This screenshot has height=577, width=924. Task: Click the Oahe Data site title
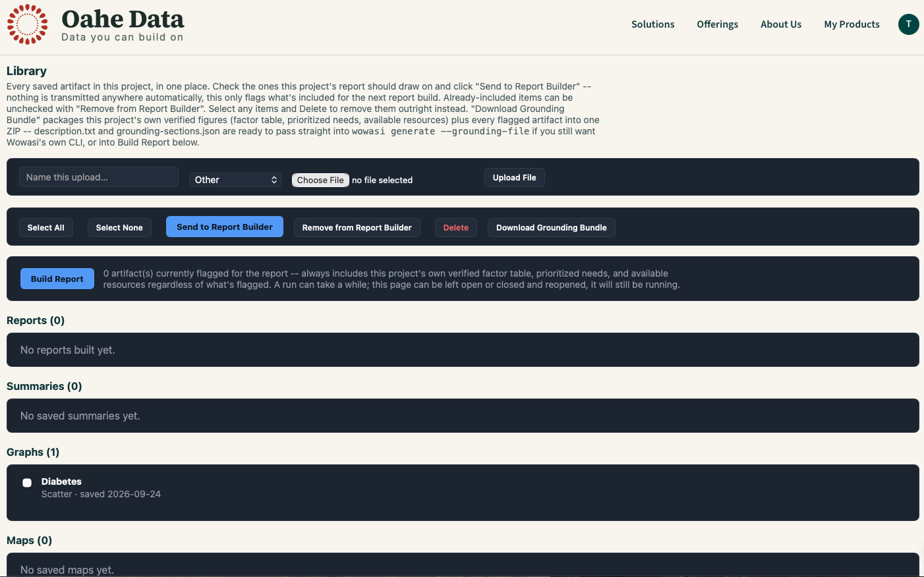[123, 19]
